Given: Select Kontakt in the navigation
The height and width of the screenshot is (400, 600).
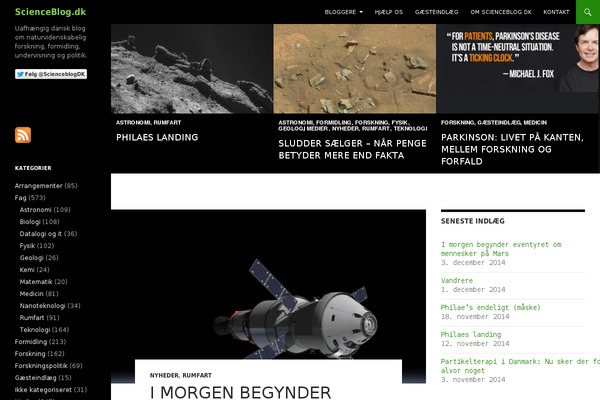Looking at the screenshot, I should 556,12.
